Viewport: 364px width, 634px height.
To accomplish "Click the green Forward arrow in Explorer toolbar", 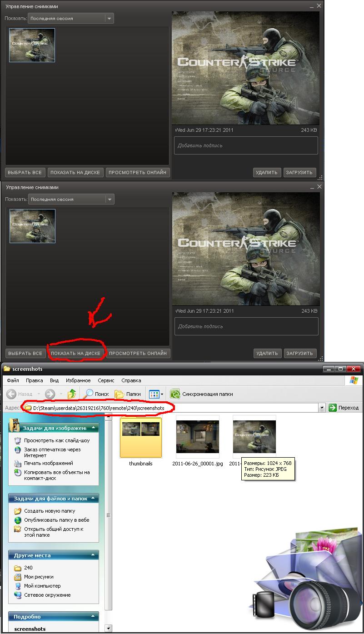I will click(x=50, y=394).
